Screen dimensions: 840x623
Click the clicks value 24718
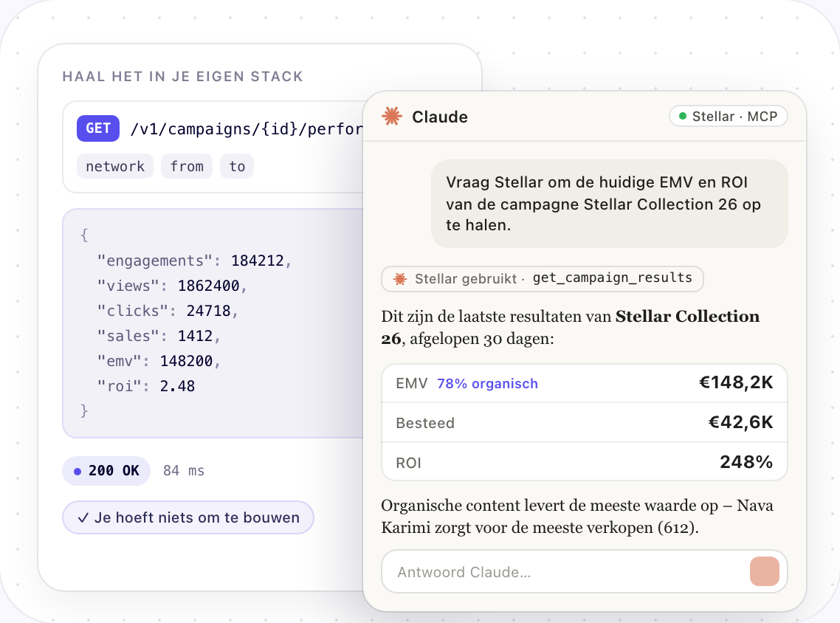(x=208, y=311)
